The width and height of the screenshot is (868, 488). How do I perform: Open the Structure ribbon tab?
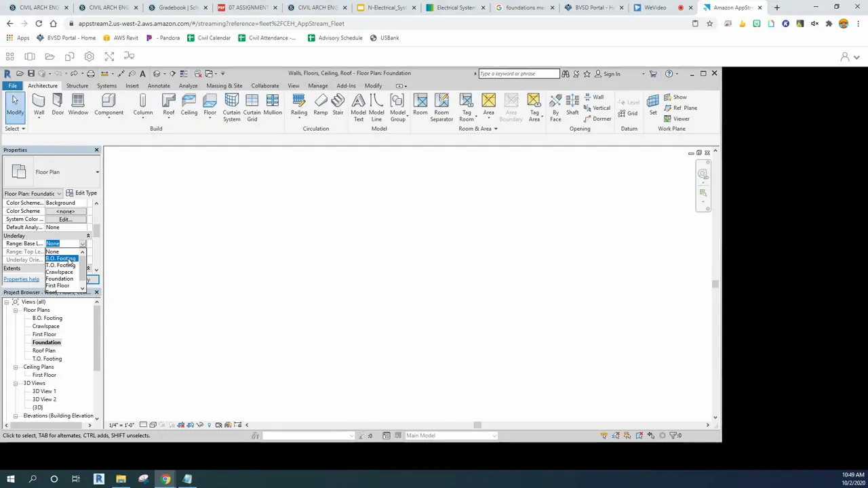pyautogui.click(x=77, y=86)
